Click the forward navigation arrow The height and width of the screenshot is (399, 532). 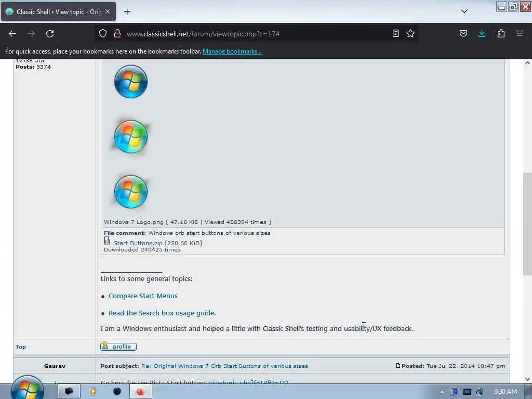31,34
